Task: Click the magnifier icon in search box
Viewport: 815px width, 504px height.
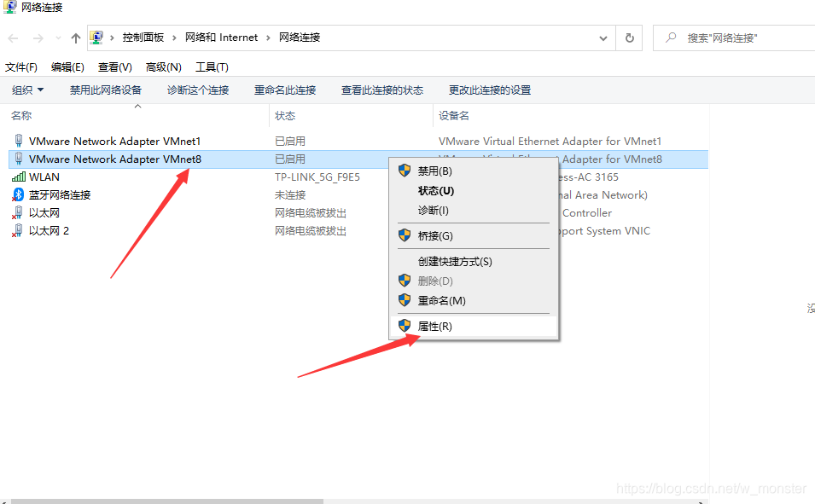Action: [671, 38]
